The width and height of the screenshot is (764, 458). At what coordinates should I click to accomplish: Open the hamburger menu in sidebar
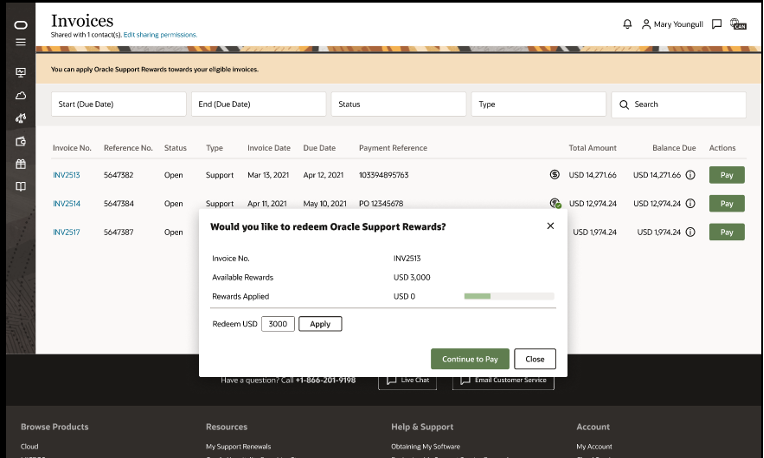20,42
